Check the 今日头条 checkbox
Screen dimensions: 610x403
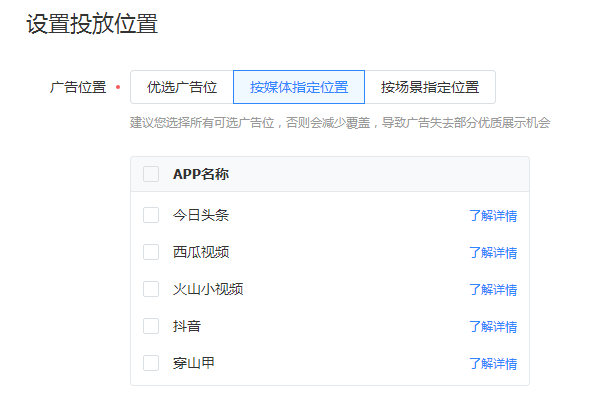point(151,215)
